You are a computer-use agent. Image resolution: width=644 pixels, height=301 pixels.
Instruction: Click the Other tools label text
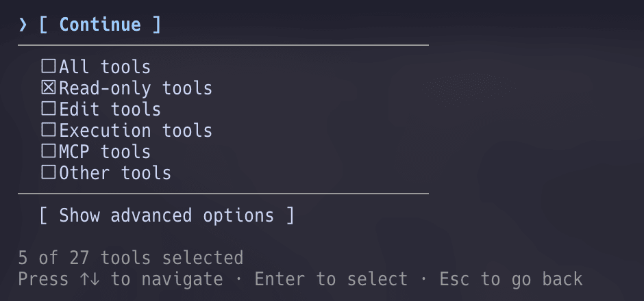115,173
